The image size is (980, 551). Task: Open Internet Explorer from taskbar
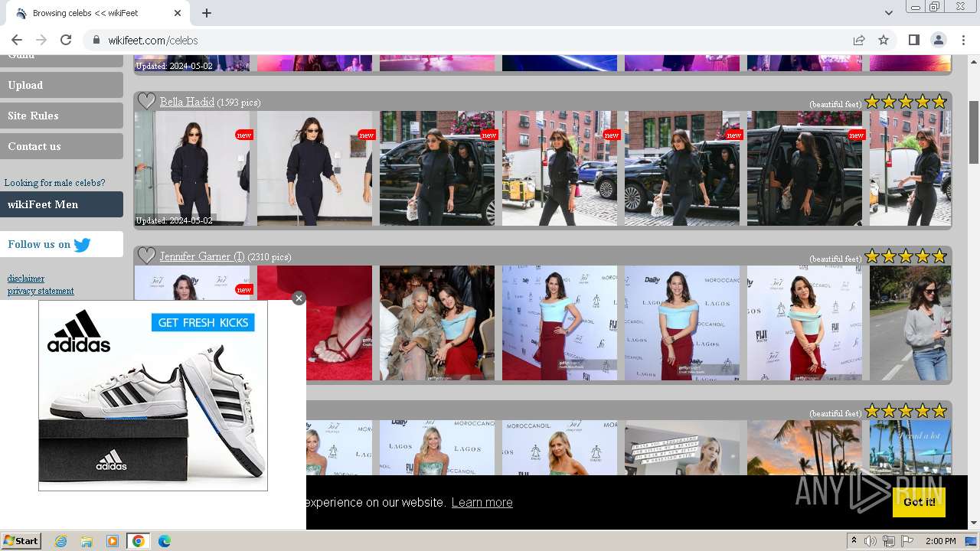60,541
